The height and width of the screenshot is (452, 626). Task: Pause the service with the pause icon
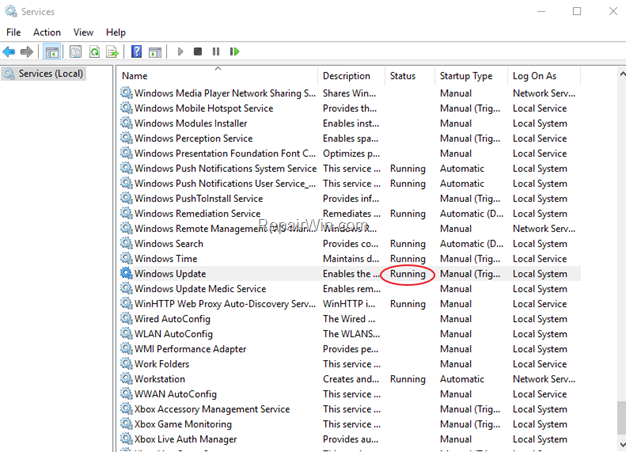(x=216, y=52)
